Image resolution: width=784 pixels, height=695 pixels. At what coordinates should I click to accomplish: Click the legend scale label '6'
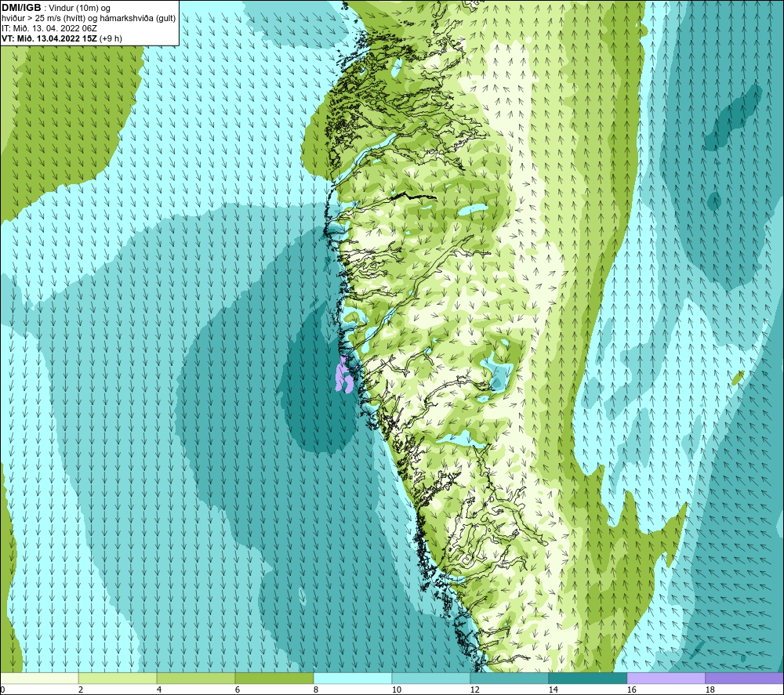tap(238, 690)
